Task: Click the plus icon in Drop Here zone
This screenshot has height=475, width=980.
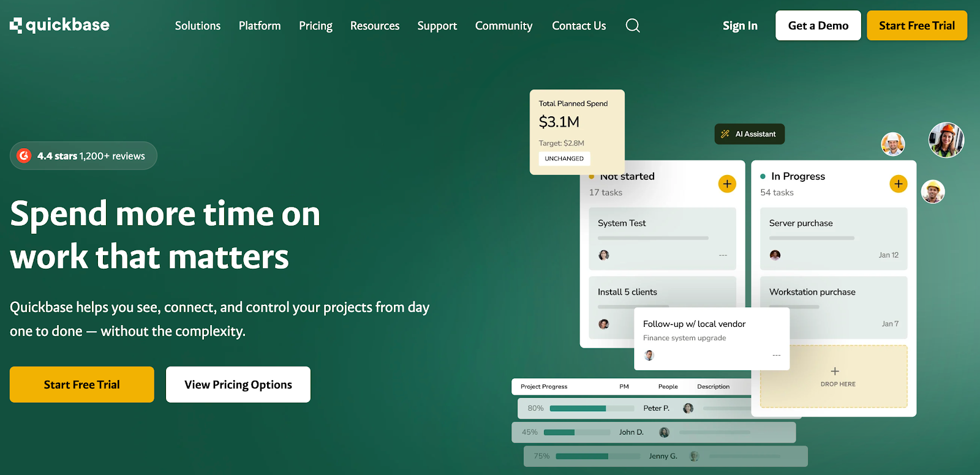Action: 835,372
